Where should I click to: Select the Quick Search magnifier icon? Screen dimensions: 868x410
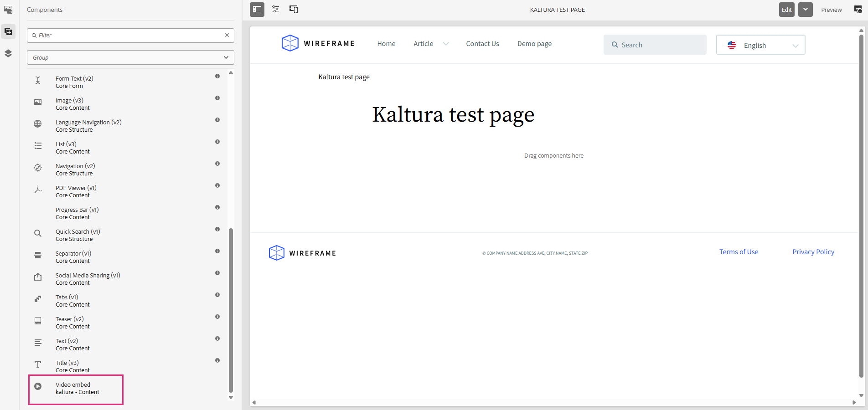coord(38,233)
